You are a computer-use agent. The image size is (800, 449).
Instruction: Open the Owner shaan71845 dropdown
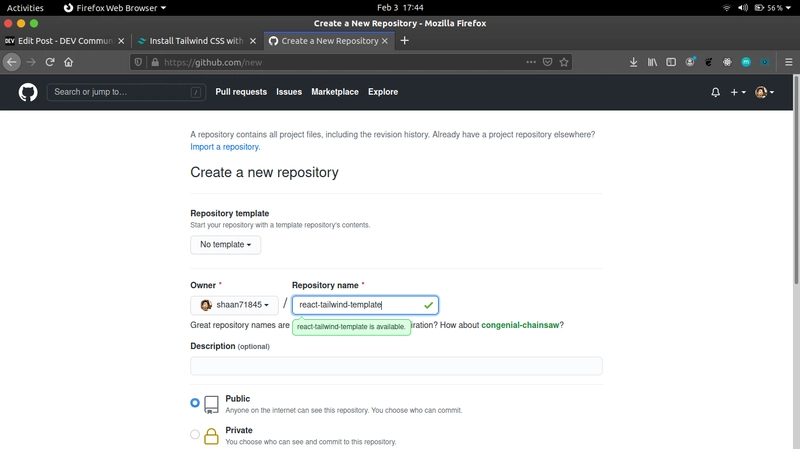(x=234, y=305)
